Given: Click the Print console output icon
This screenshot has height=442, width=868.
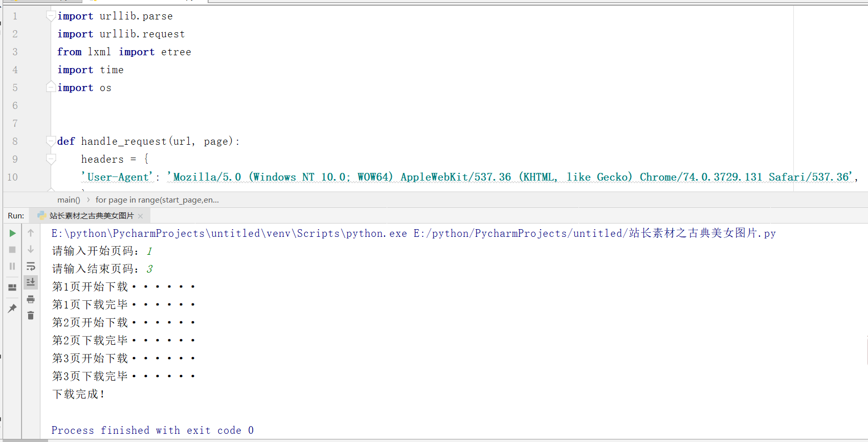Looking at the screenshot, I should (31, 299).
